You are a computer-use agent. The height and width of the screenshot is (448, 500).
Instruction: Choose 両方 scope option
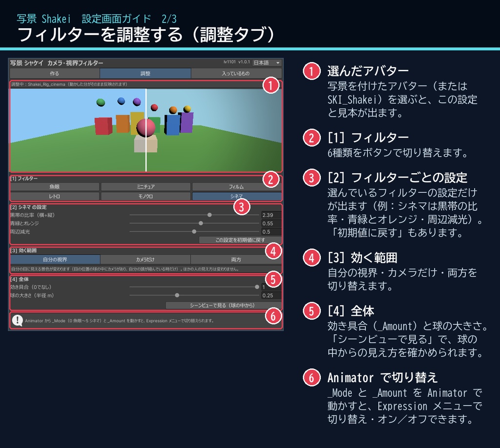tap(236, 259)
